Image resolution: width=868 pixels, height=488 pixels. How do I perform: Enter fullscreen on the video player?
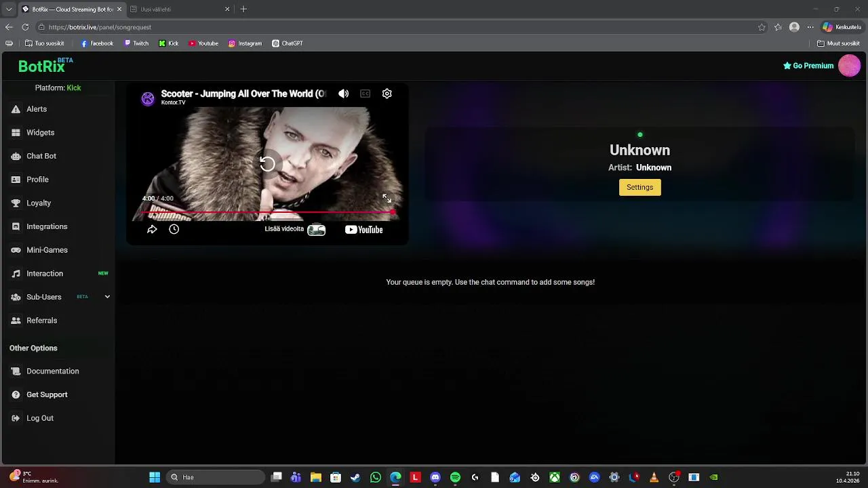point(387,199)
